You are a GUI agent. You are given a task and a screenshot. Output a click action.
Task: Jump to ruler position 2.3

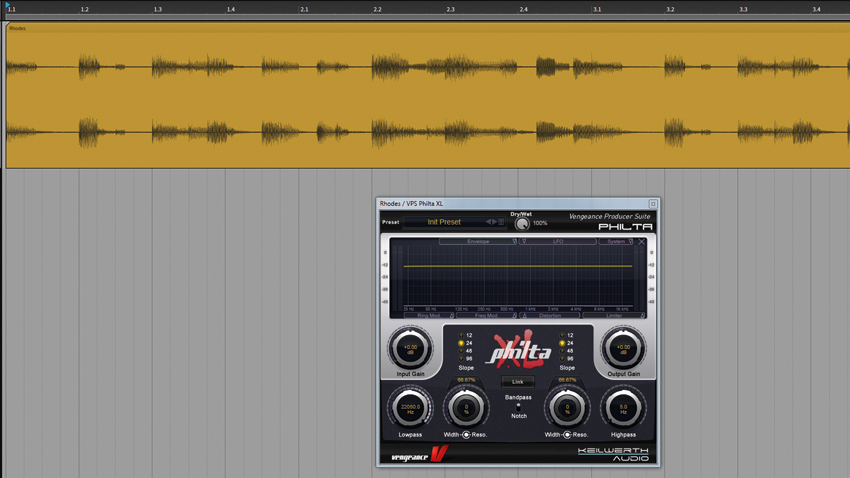450,9
